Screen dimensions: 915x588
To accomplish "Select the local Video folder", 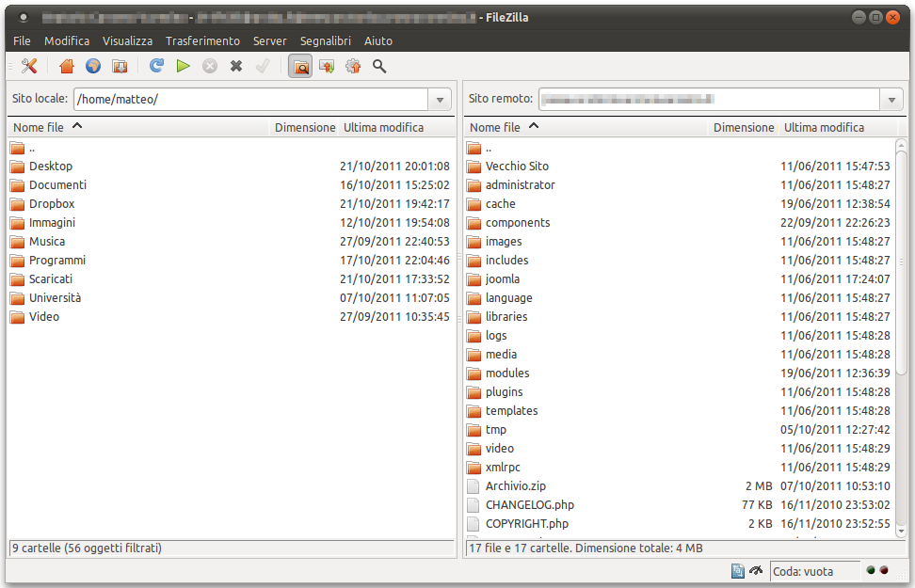I will click(231, 317).
